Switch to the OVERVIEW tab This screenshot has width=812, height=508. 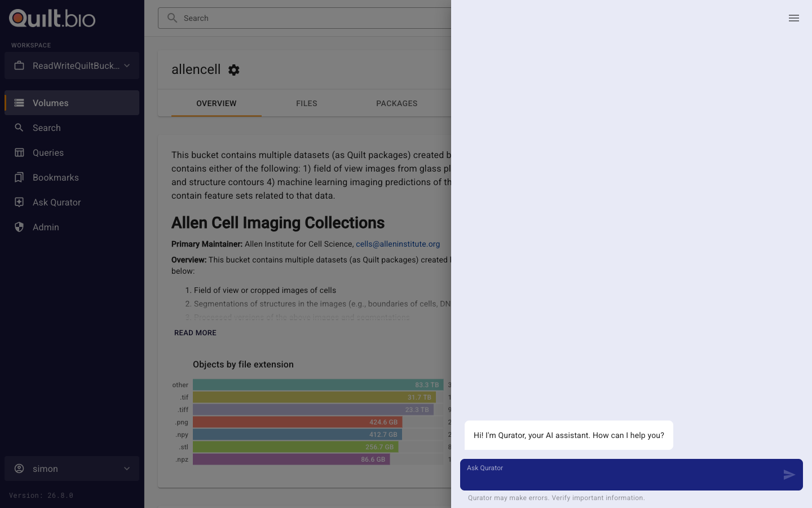tap(217, 103)
